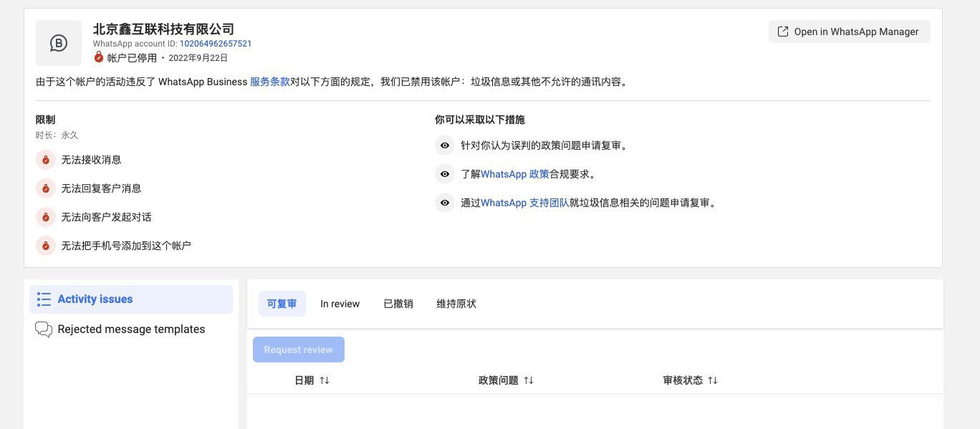Click the 针对你认为误判的政策问题申请复审 text
This screenshot has width=980, height=429.
pyautogui.click(x=544, y=145)
